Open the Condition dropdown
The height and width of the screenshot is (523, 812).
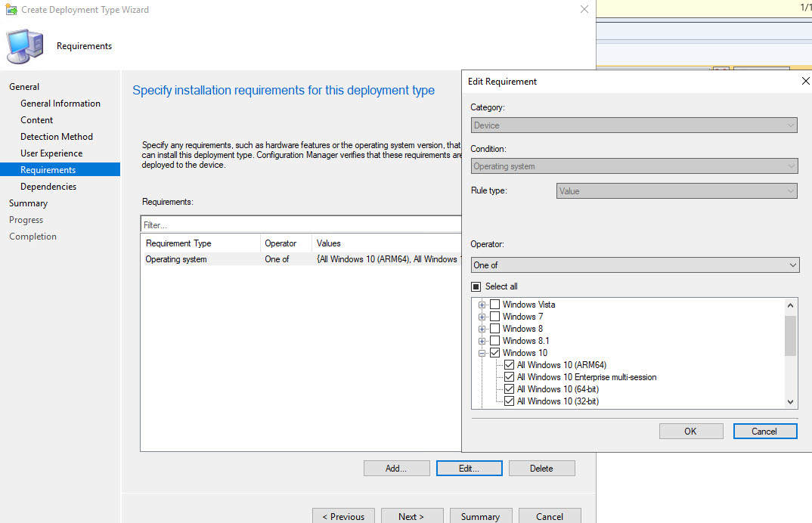tap(635, 166)
